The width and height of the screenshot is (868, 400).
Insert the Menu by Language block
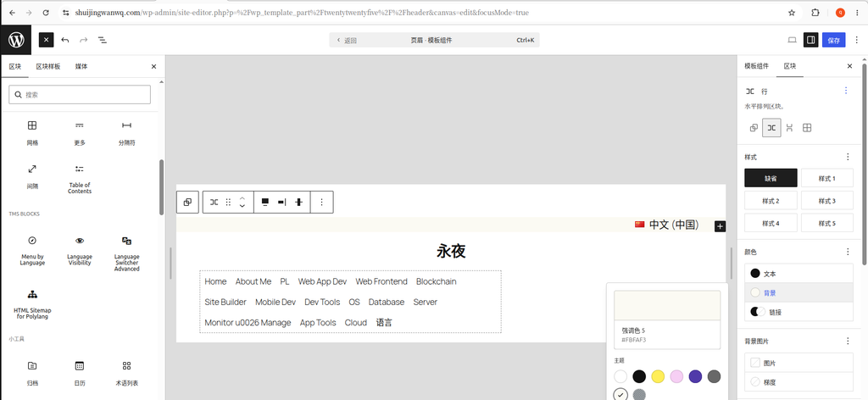click(32, 251)
